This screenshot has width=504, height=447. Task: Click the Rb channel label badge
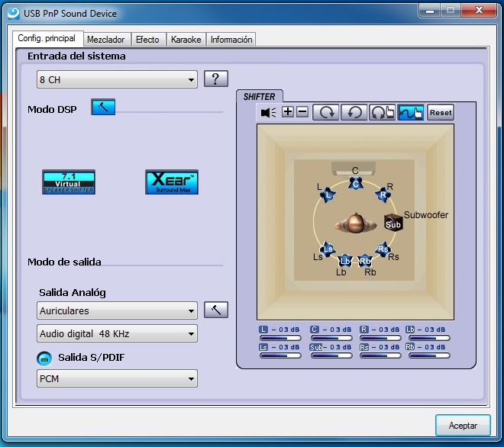coord(410,347)
